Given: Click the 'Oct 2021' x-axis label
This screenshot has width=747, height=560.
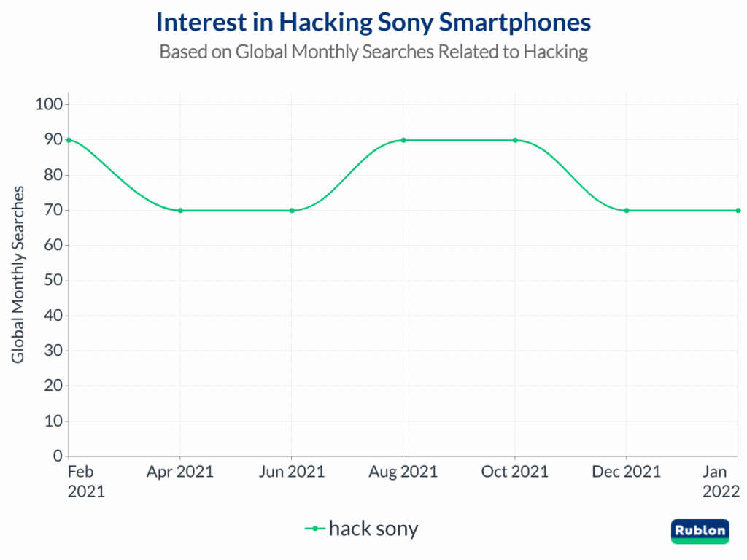Looking at the screenshot, I should (x=515, y=472).
